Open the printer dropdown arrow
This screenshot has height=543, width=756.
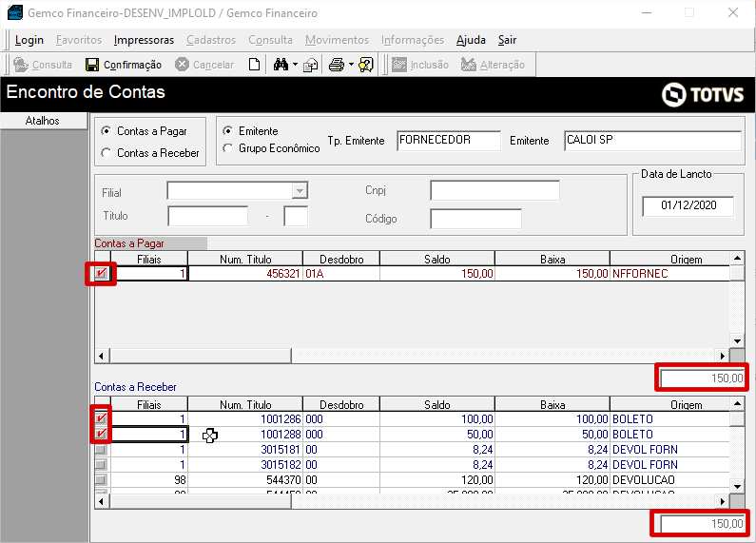pos(351,64)
